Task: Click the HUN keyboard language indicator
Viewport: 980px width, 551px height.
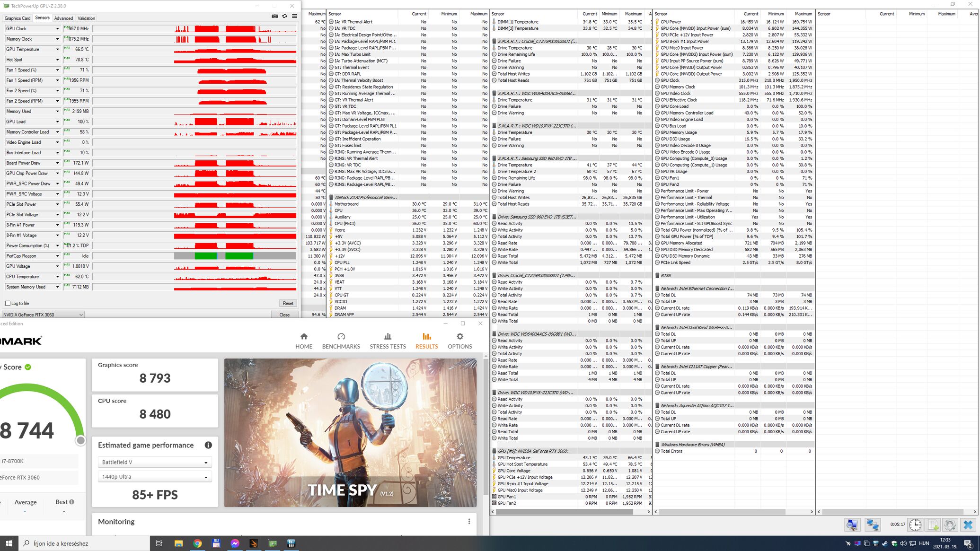Action: 924,543
